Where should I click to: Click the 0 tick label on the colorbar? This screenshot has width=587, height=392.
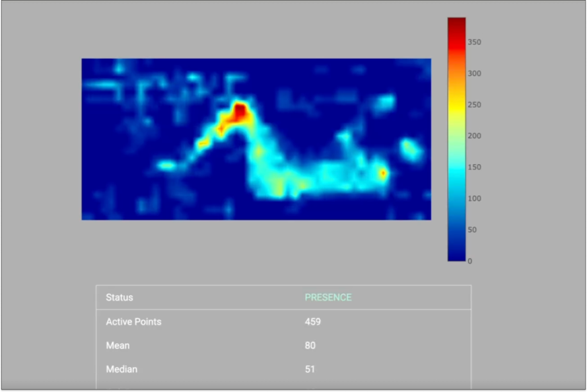[x=470, y=261]
